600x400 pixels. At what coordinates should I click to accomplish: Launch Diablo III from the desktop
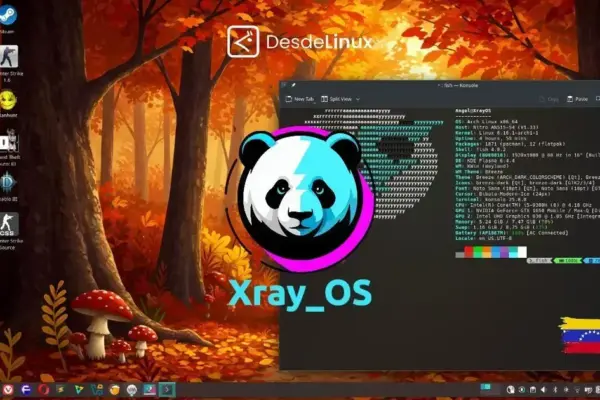tap(8, 183)
